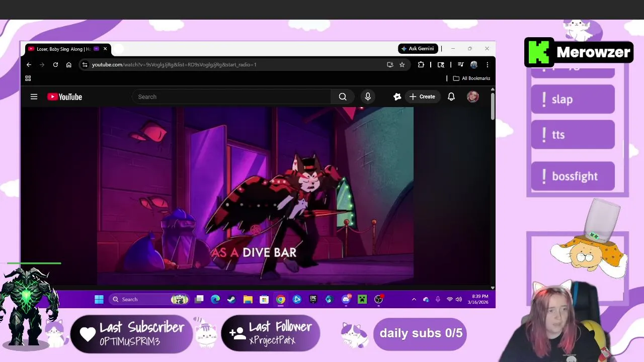644x362 pixels.
Task: Open the tray microphone indicator
Action: tap(438, 300)
